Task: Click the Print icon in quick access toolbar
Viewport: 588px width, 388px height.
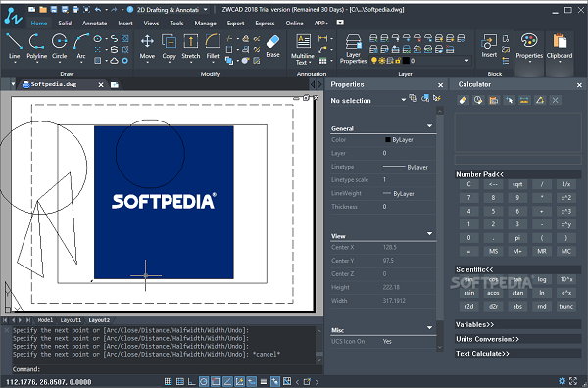Action: [75, 10]
